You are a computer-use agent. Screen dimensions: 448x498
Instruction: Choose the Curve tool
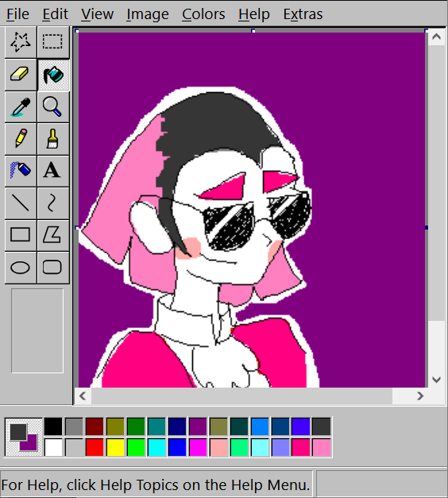[52, 203]
